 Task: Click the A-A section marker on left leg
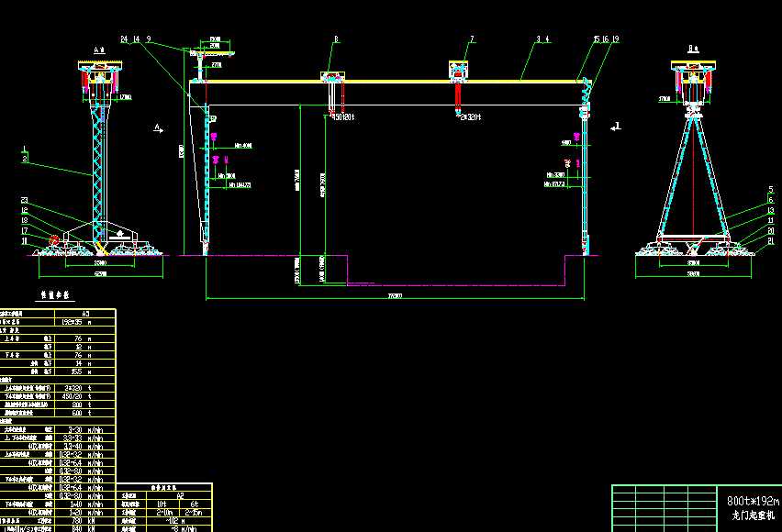pos(156,128)
